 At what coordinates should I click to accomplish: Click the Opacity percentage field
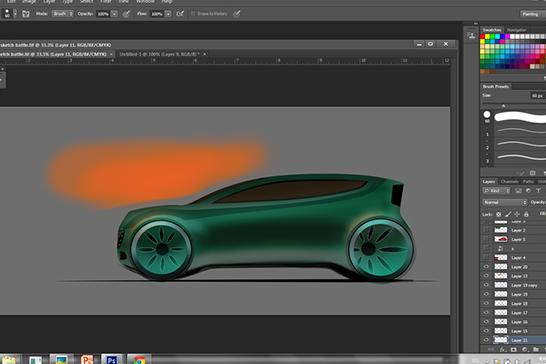(103, 14)
